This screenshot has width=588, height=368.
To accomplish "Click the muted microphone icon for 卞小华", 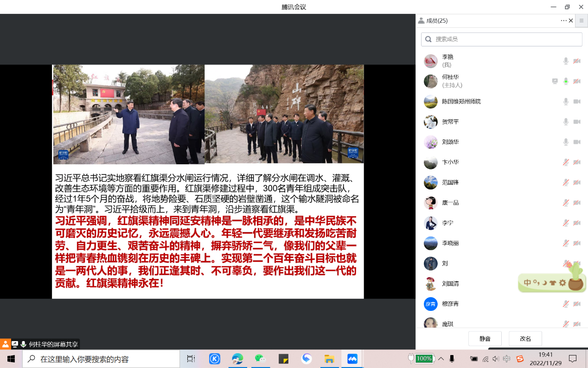I will 566,162.
